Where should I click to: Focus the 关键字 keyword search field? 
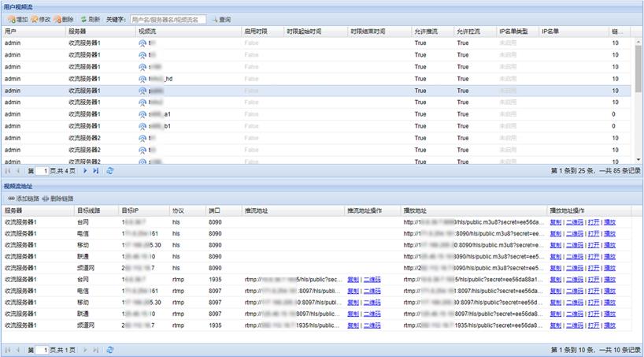pos(168,20)
